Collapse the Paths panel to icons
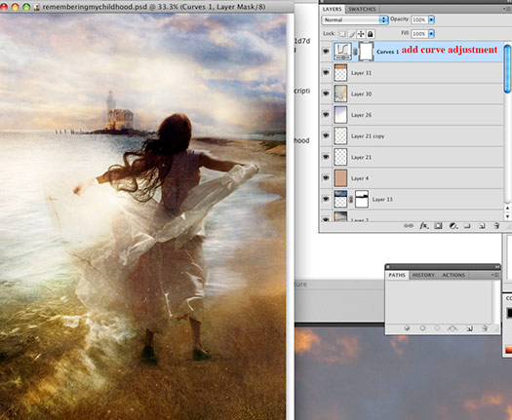 tap(496, 267)
